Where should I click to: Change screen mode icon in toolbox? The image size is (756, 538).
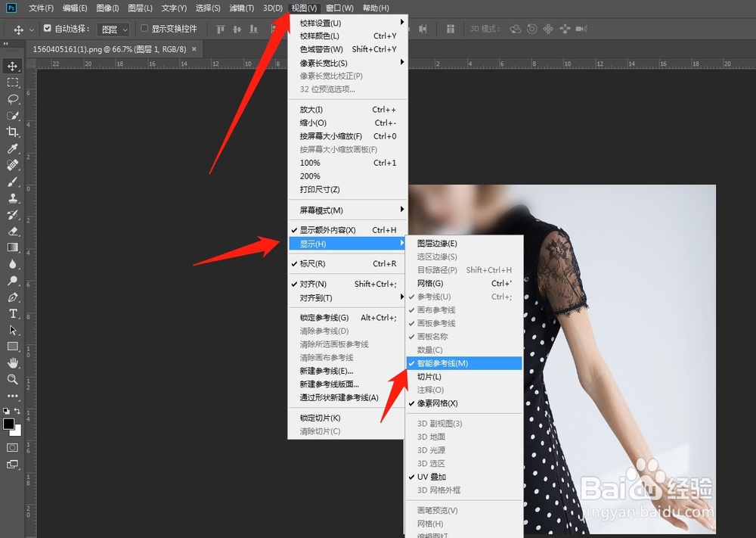[x=13, y=465]
